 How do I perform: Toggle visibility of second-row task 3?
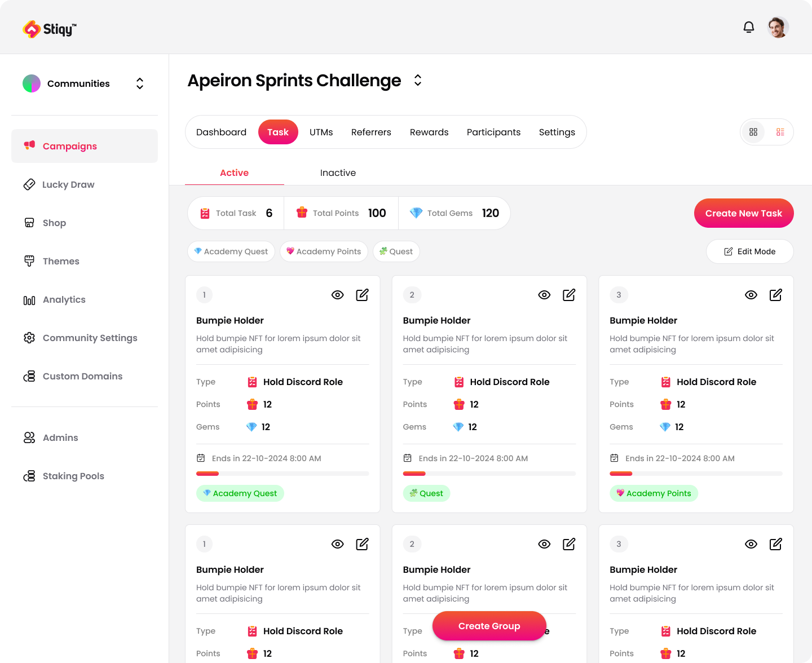(751, 544)
